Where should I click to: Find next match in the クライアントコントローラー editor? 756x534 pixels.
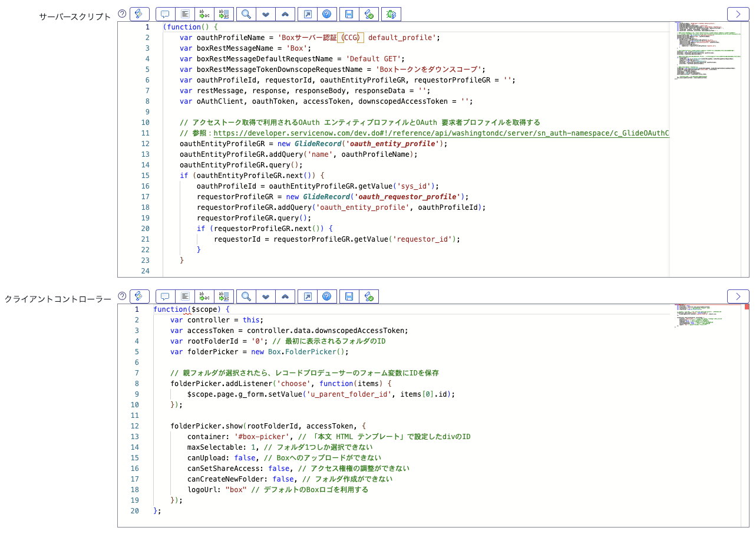[266, 296]
